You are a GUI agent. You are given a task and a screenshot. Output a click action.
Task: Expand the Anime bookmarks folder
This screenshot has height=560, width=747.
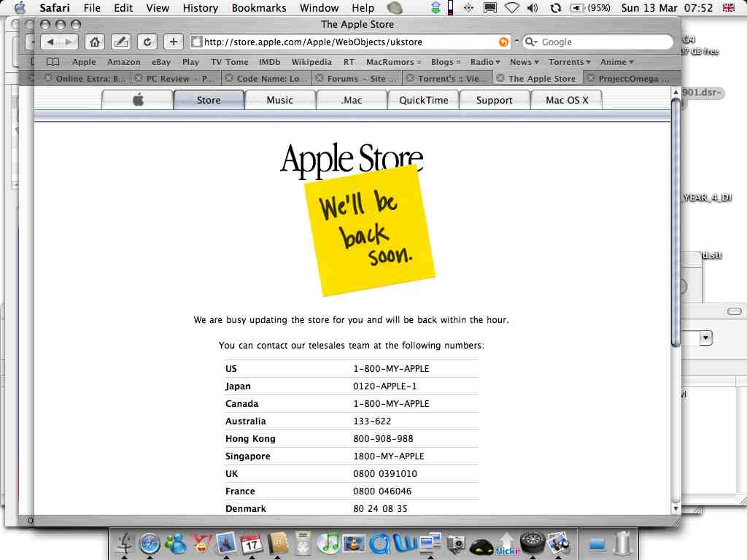[x=616, y=62]
